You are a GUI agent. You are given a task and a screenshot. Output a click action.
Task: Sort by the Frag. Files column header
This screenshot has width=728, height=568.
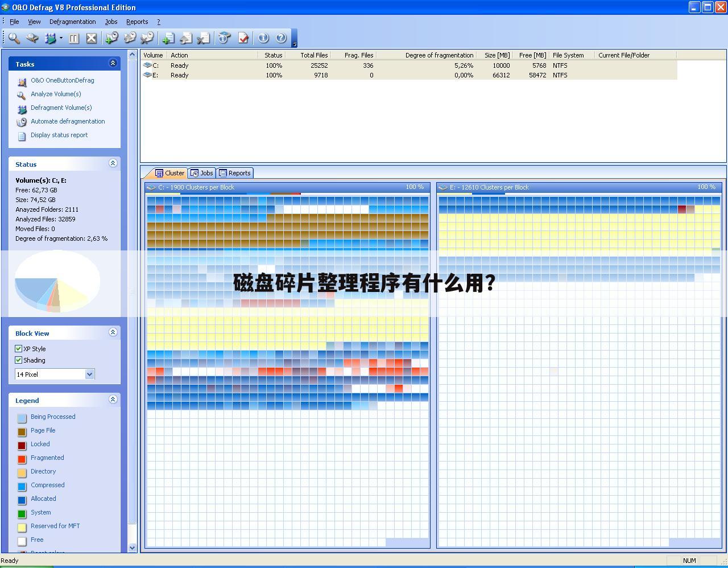(x=353, y=55)
